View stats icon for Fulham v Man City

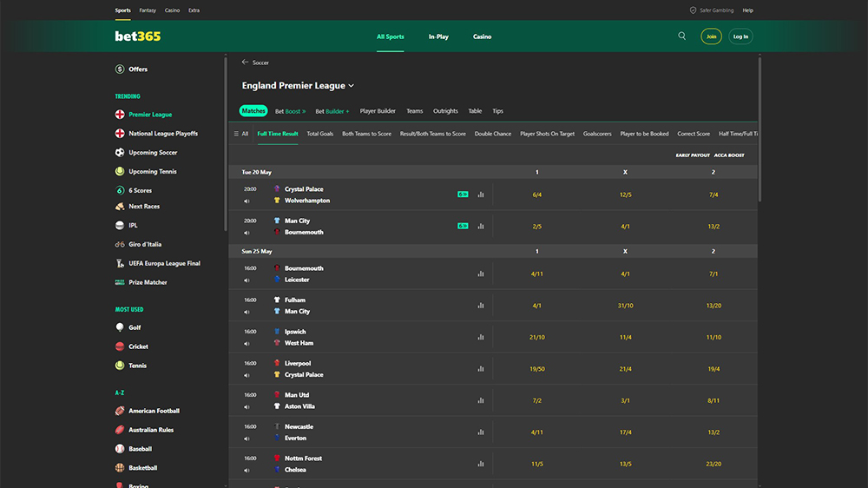click(481, 305)
